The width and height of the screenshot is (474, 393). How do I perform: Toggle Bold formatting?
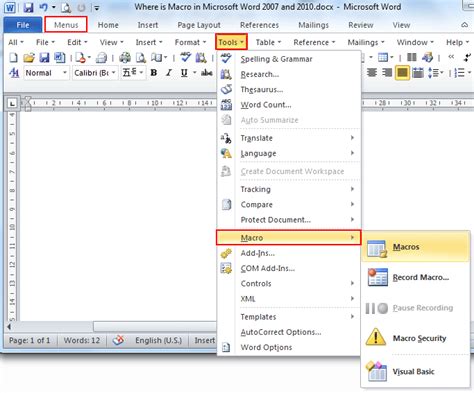point(154,73)
